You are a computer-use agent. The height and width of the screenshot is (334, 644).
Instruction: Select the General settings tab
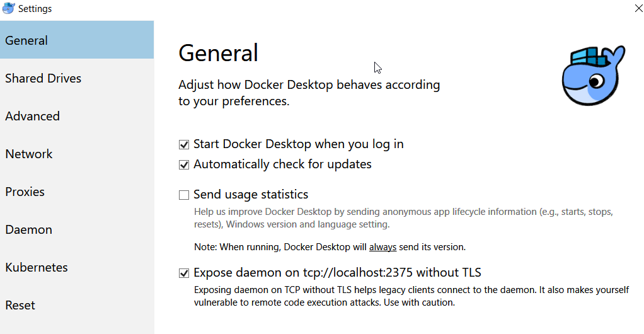(x=76, y=40)
